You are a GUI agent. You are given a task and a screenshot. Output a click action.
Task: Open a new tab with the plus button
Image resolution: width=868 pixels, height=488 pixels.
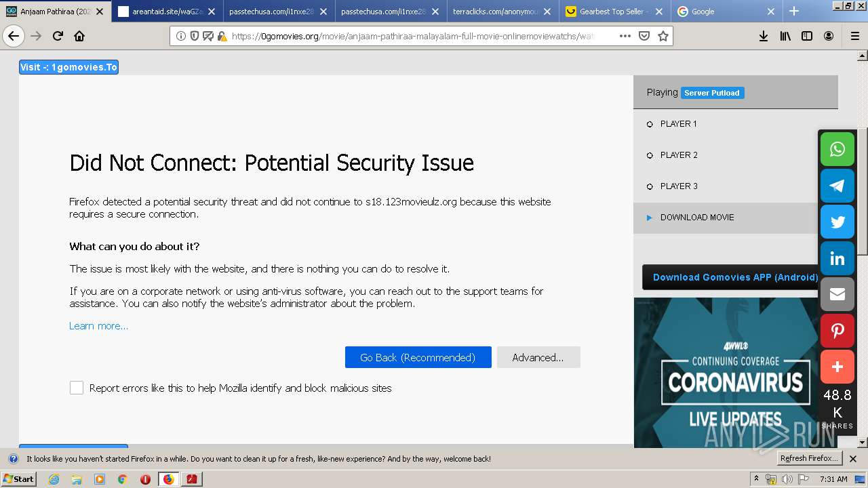794,12
